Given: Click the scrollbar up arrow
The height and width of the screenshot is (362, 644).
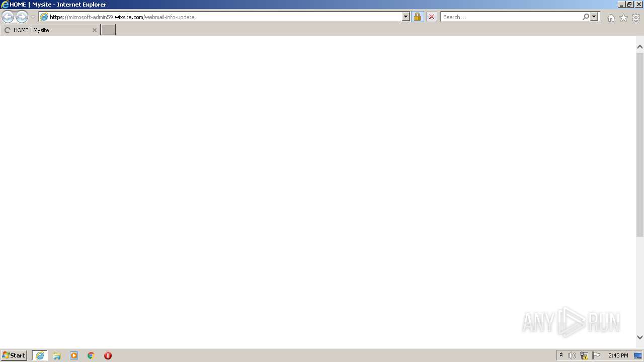Looking at the screenshot, I should 640,47.
